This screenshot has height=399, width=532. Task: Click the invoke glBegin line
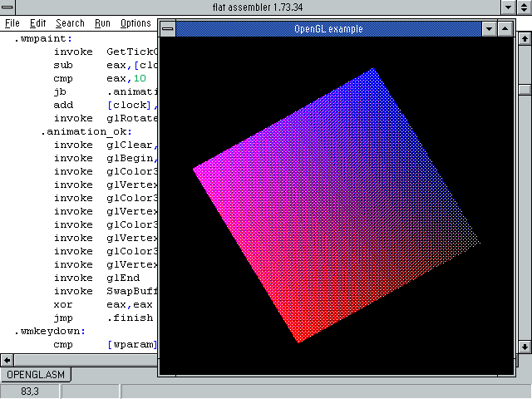[x=106, y=158]
